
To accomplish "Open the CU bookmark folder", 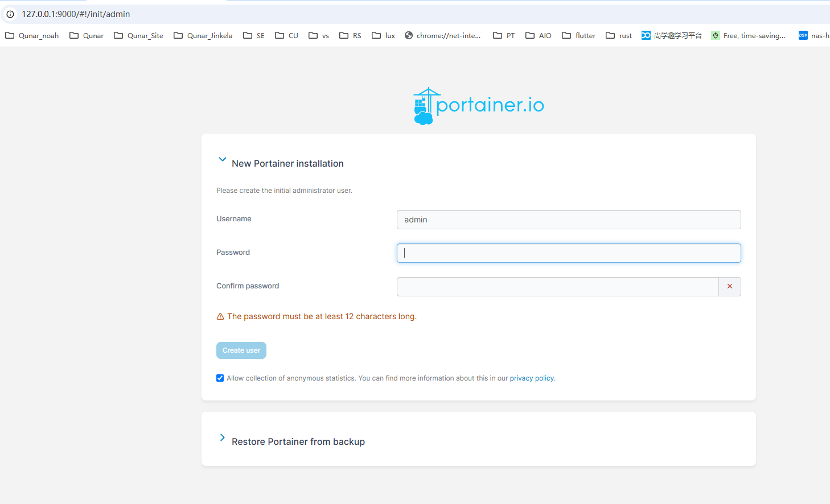I will (286, 35).
